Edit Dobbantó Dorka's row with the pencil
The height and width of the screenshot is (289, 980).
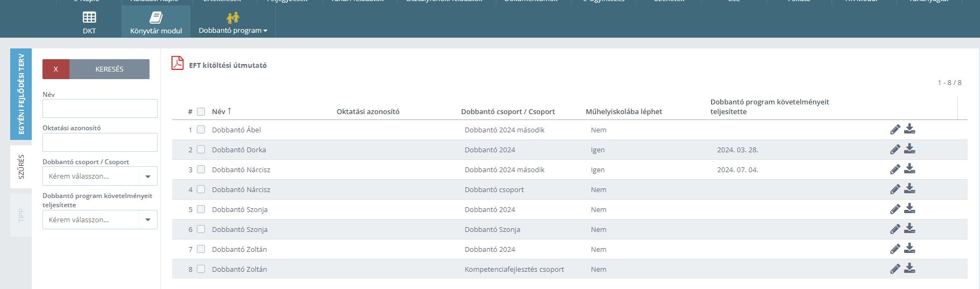(895, 149)
